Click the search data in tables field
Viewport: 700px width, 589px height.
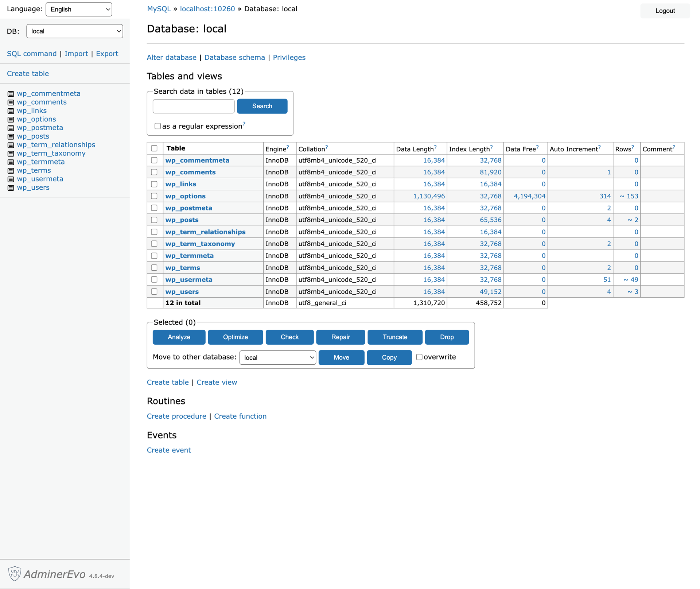point(194,106)
